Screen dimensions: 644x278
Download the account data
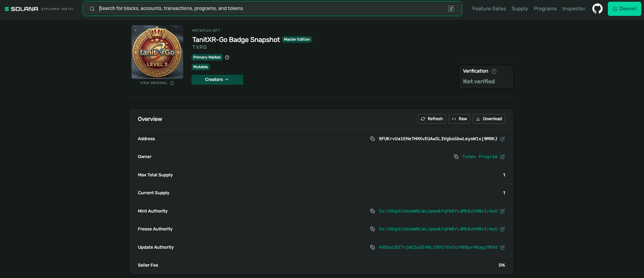click(489, 119)
